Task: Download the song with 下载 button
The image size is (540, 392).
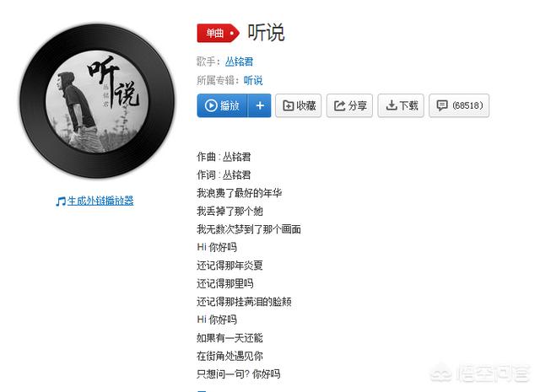Action: (401, 105)
